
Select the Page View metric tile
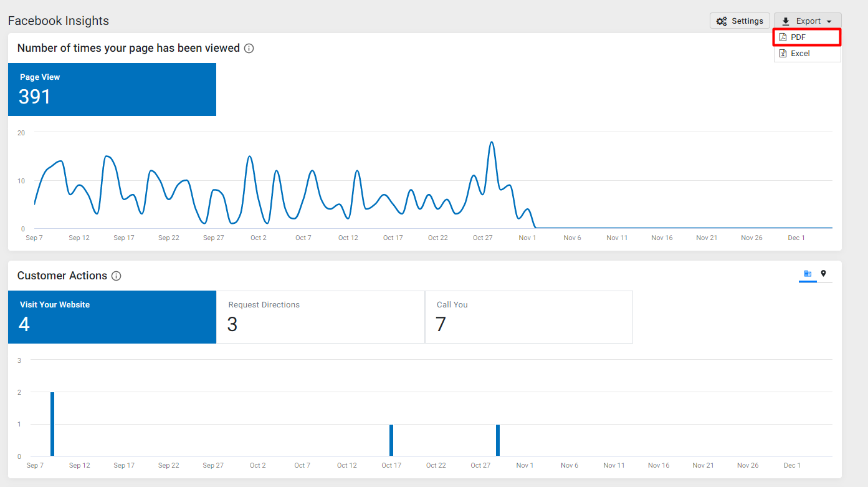pyautogui.click(x=112, y=89)
